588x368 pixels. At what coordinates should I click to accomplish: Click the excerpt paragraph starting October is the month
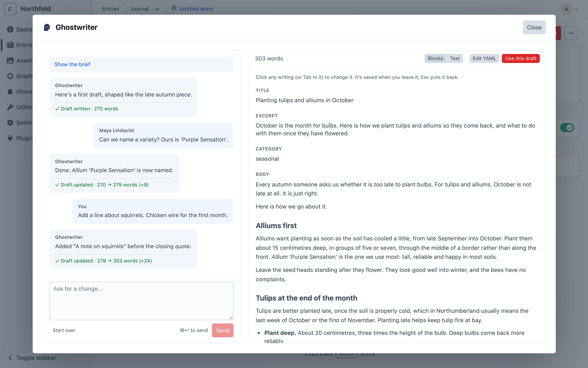click(395, 129)
